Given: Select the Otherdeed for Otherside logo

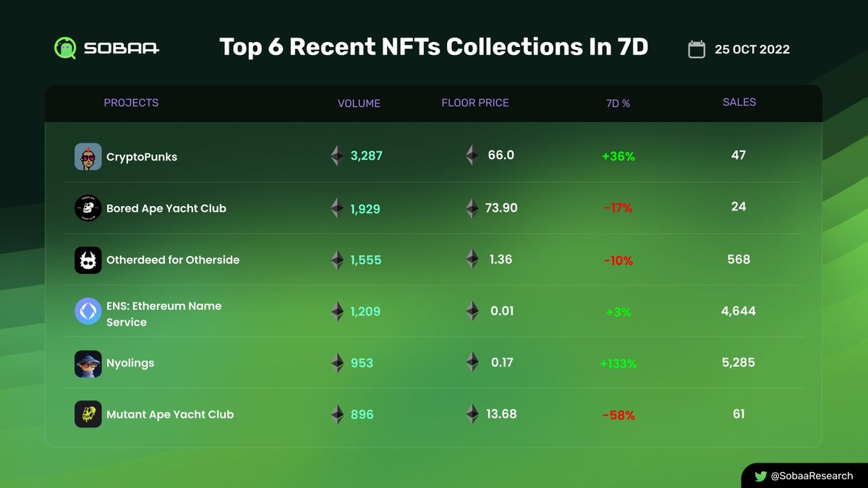Looking at the screenshot, I should pyautogui.click(x=88, y=260).
